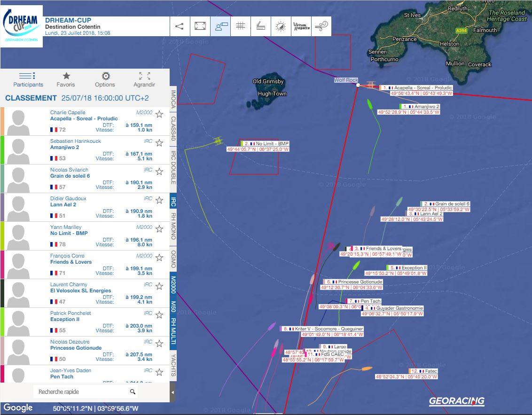Select the IRC DOUBLE class tab
Viewport: 532px width, 415px height.
pos(173,169)
